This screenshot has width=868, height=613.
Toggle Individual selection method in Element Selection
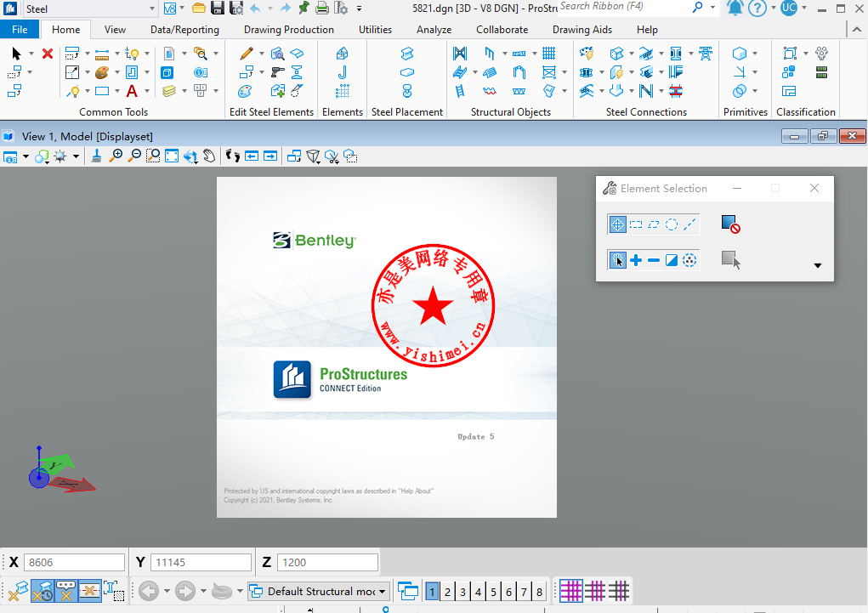click(617, 224)
